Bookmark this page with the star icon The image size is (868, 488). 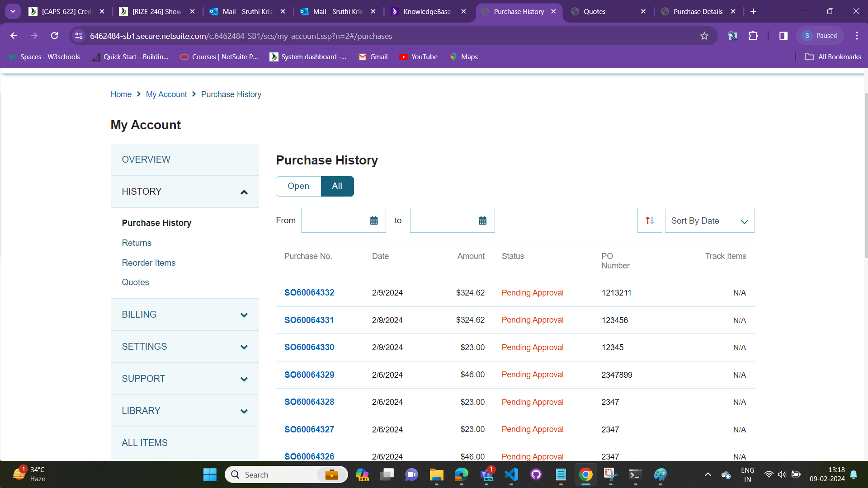coord(704,36)
